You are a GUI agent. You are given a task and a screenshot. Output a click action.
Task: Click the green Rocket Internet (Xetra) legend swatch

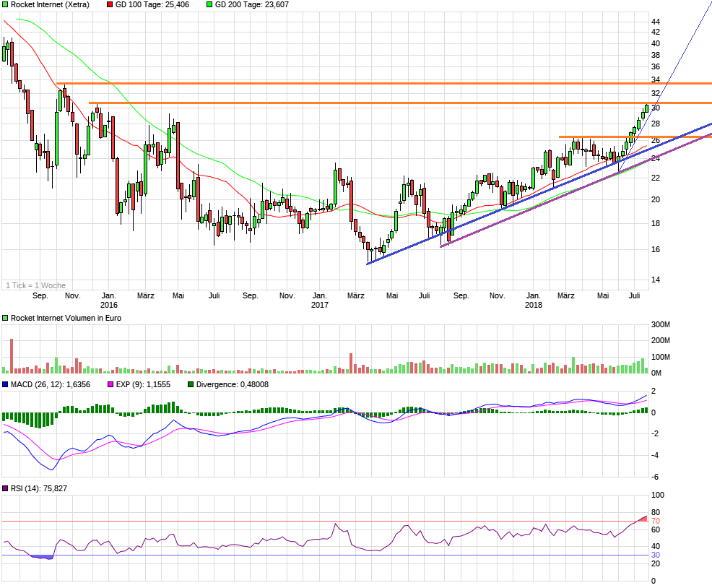(5, 4)
